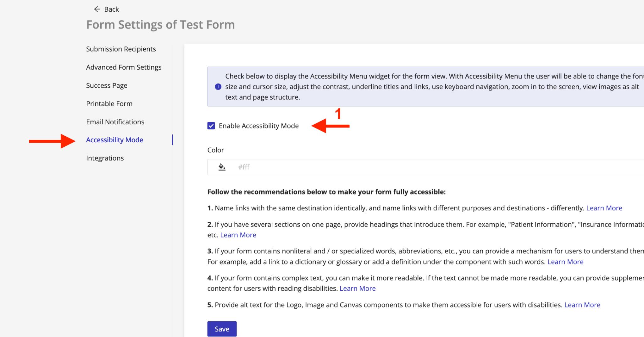Open Learn More about complex text

coord(358,288)
